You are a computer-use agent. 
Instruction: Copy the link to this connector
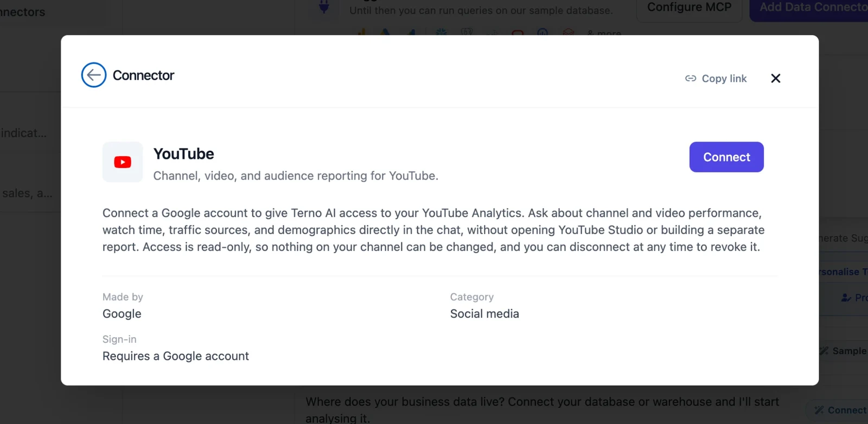716,79
